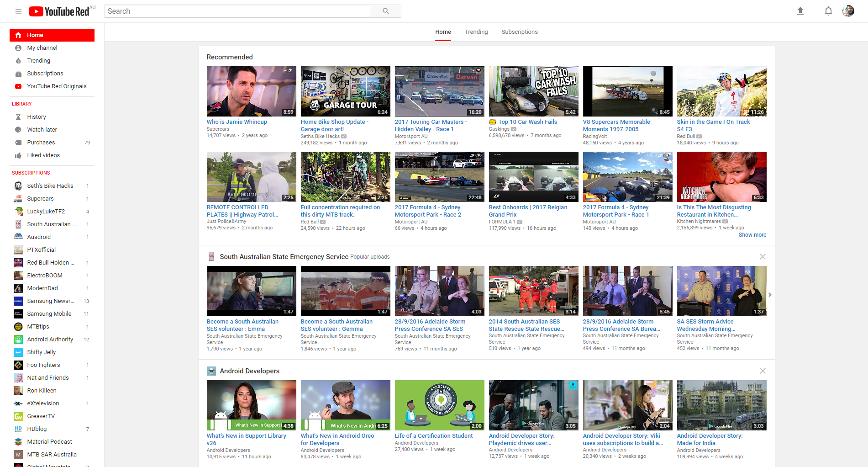
Task: Open Trending in the sidebar
Action: [x=52, y=61]
